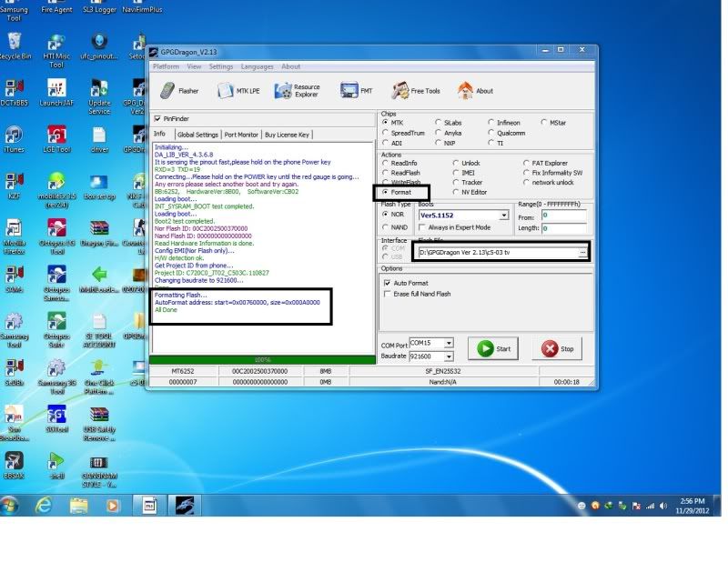Open Windows Explorer from the taskbar
Image resolution: width=728 pixels, height=582 pixels.
(78, 505)
